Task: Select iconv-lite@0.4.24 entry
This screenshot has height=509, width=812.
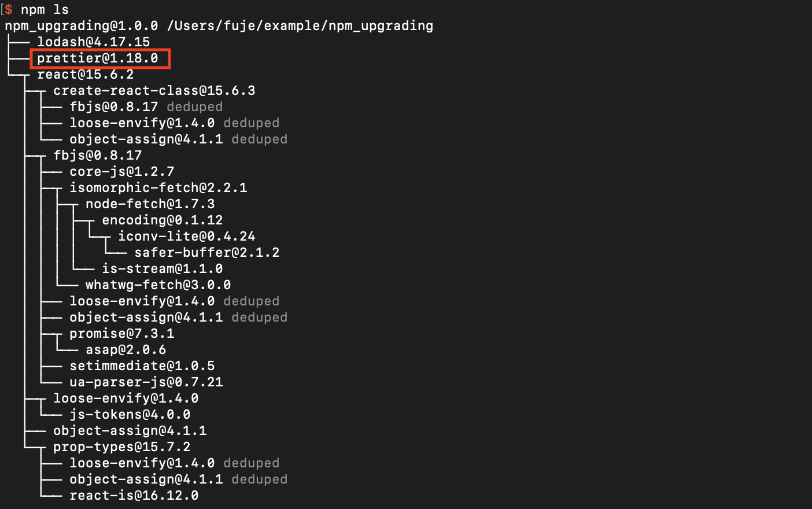Action: coord(186,237)
